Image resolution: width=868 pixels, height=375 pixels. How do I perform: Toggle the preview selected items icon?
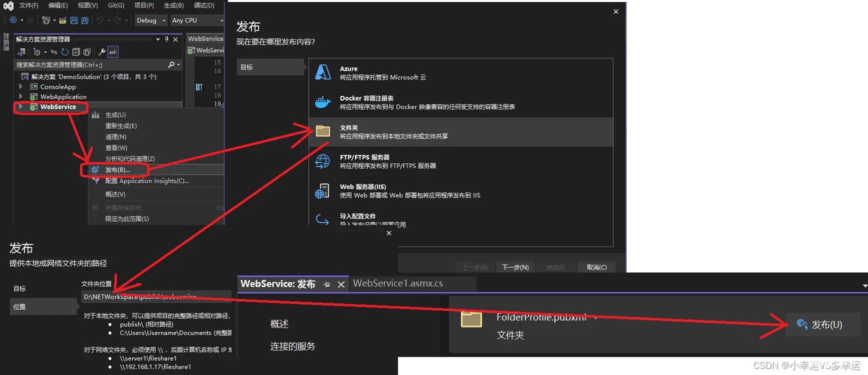[x=113, y=51]
